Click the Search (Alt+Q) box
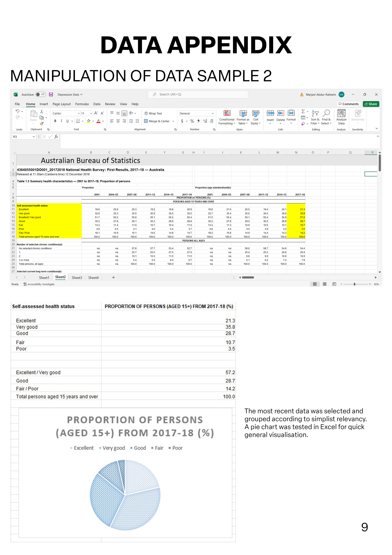 click(x=198, y=94)
